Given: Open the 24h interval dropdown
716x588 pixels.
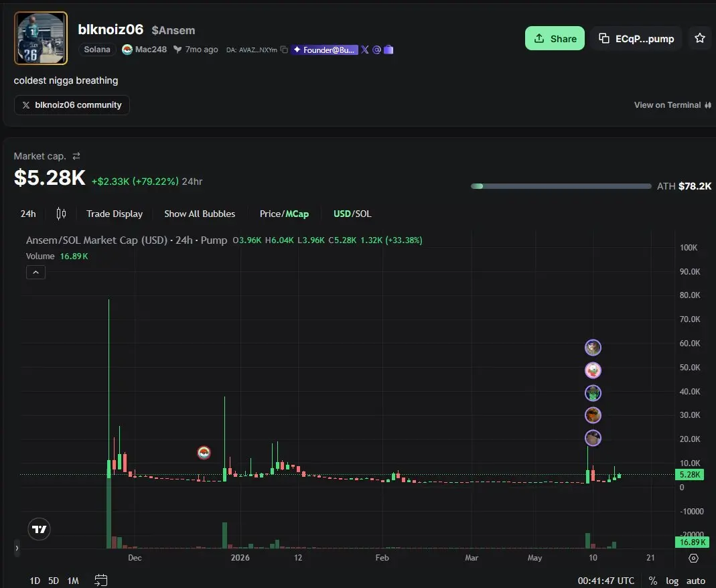Looking at the screenshot, I should coord(28,214).
